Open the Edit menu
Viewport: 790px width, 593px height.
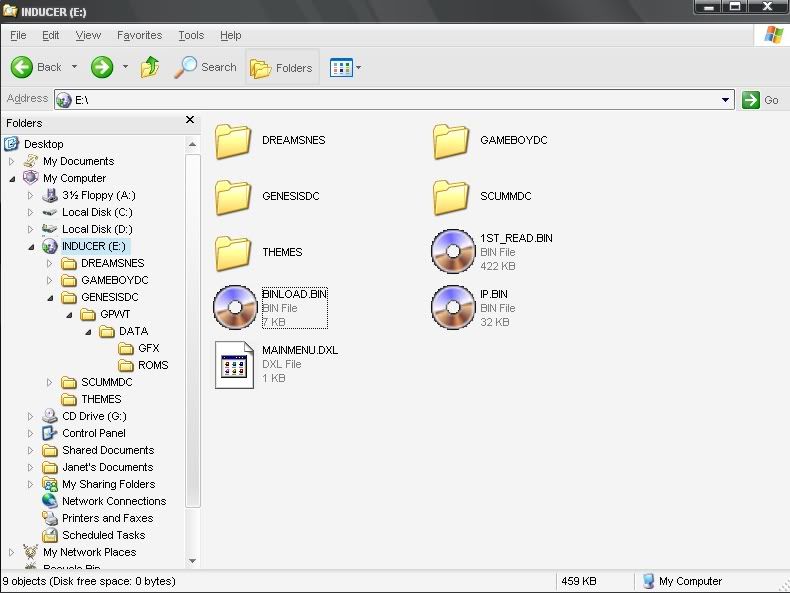[x=50, y=35]
